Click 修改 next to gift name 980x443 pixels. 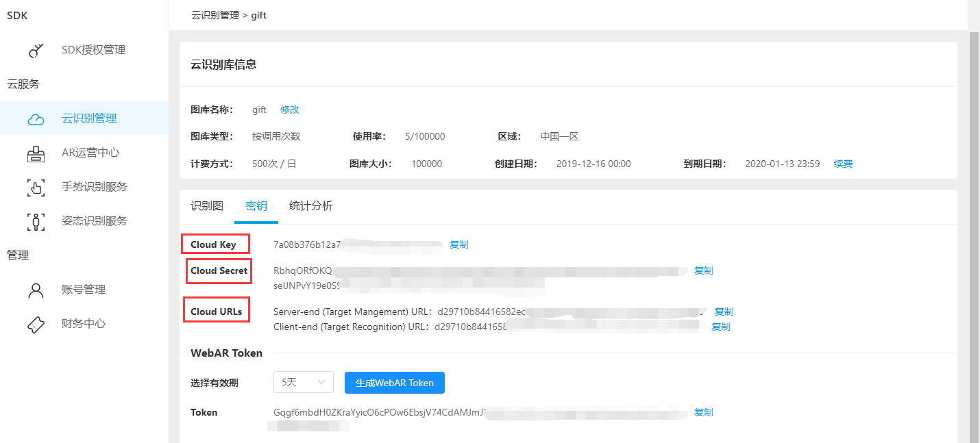point(290,110)
